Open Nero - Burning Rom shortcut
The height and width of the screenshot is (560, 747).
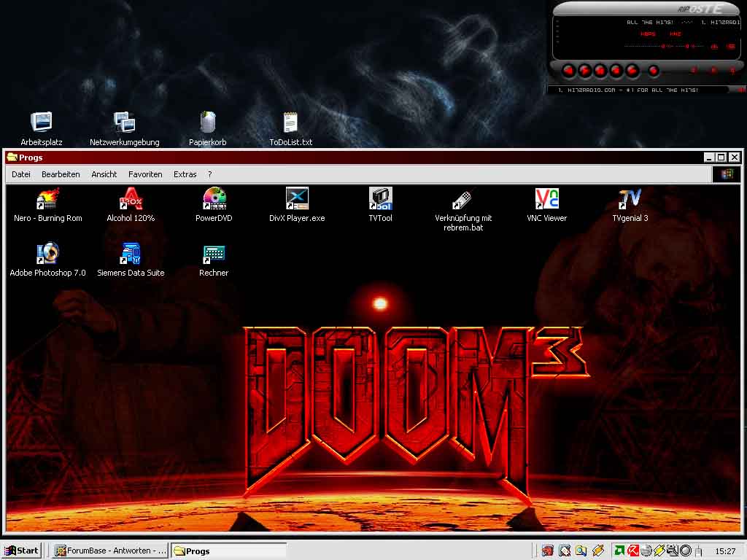coord(47,205)
